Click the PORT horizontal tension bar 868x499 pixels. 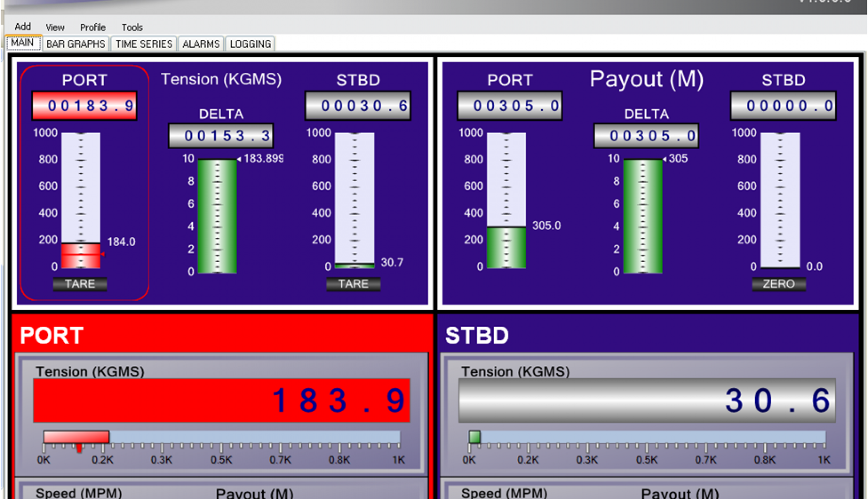tap(222, 437)
